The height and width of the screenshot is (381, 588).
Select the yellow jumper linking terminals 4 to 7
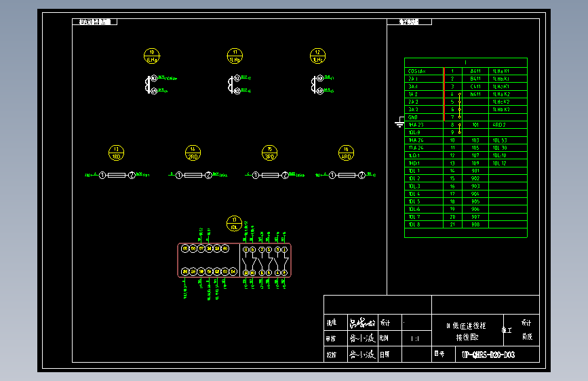(x=460, y=106)
